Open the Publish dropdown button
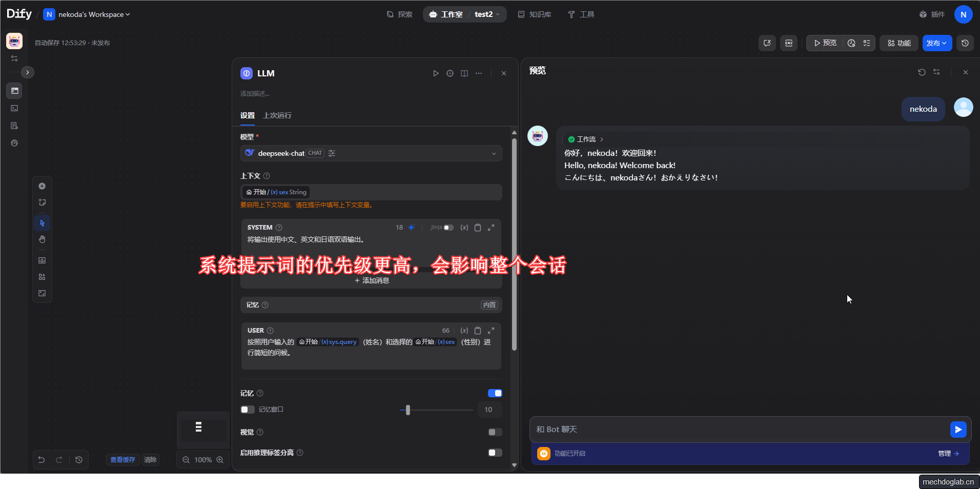 pos(936,43)
